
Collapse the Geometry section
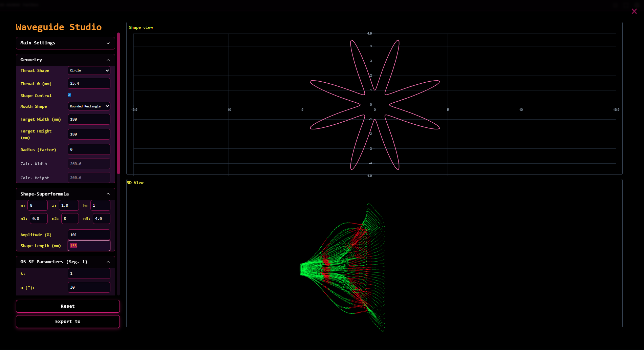click(x=108, y=60)
